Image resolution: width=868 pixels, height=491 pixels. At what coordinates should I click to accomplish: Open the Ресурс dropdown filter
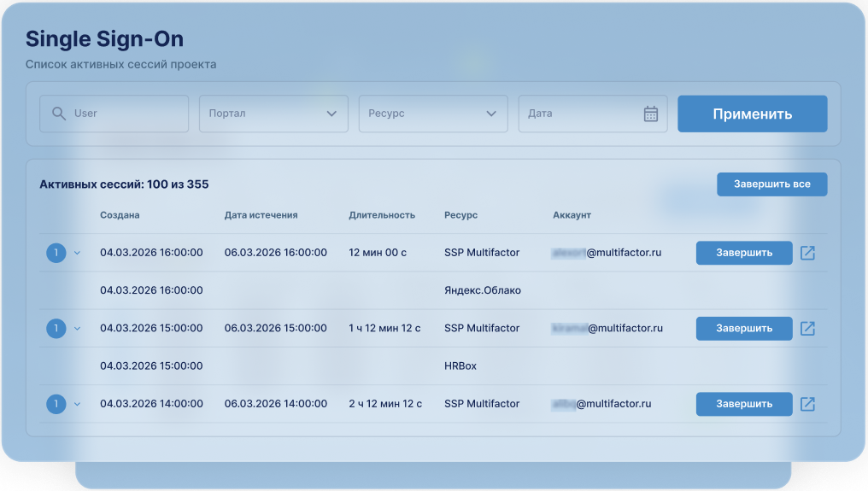tap(432, 114)
